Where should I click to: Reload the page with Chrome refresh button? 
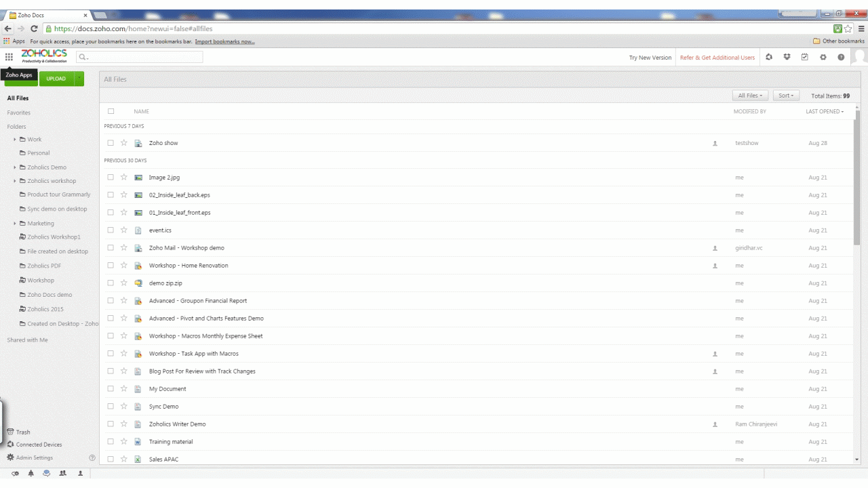point(34,28)
